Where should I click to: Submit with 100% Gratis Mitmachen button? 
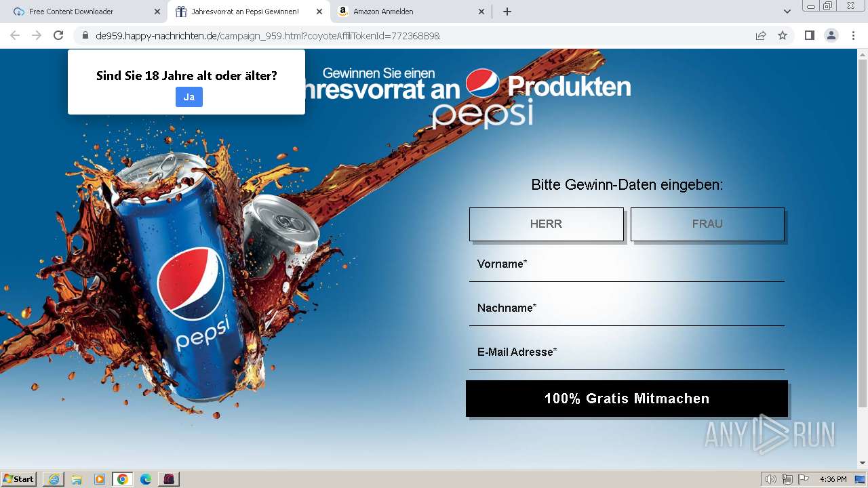(x=627, y=399)
